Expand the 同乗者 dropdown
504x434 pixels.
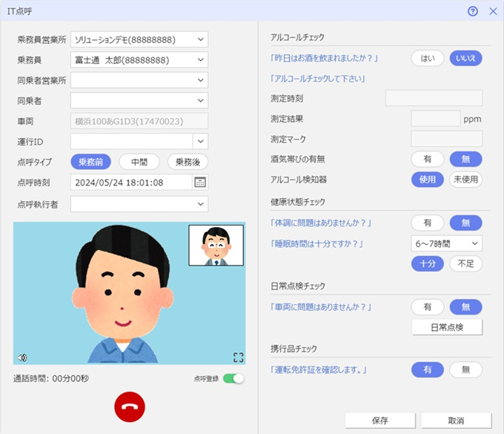(x=139, y=100)
